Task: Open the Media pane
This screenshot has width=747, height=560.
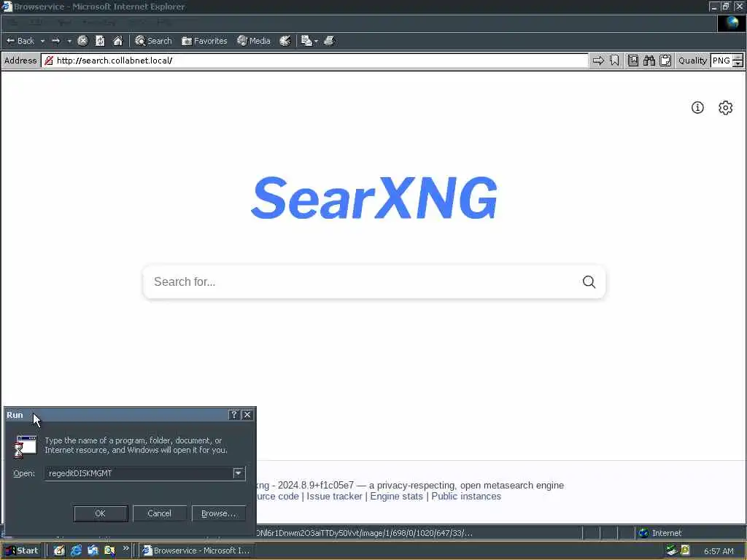Action: [x=254, y=41]
